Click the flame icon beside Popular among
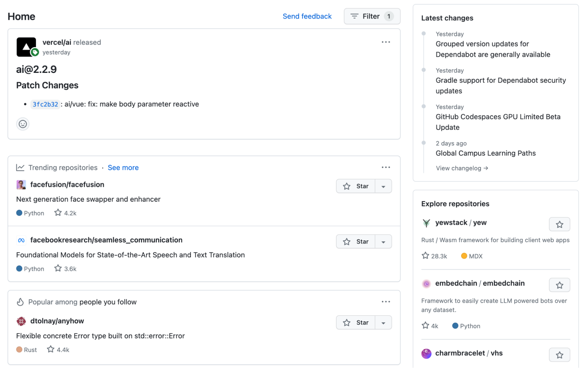588x368 pixels. point(20,302)
